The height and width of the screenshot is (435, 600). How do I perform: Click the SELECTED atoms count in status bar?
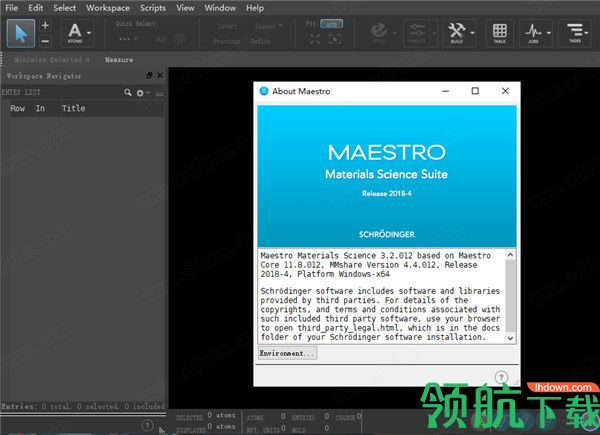222,415
